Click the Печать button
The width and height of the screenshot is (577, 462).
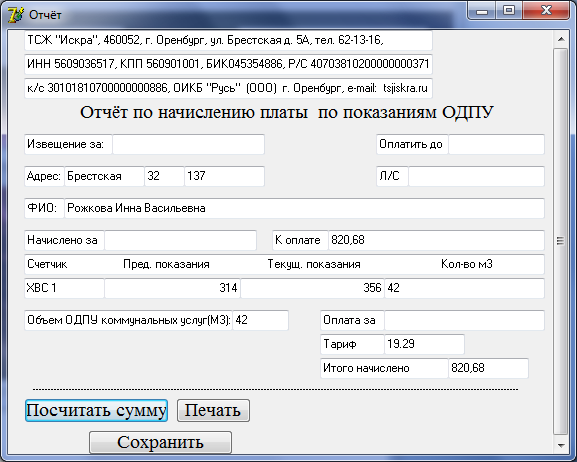point(213,410)
